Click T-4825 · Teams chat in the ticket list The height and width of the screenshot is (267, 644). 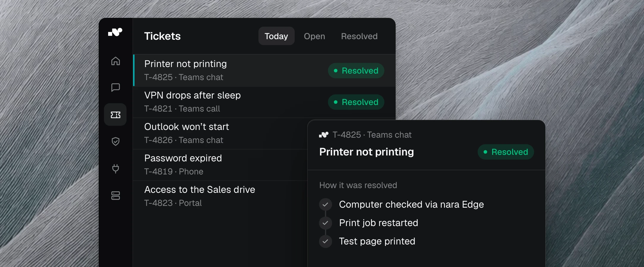[x=184, y=77]
